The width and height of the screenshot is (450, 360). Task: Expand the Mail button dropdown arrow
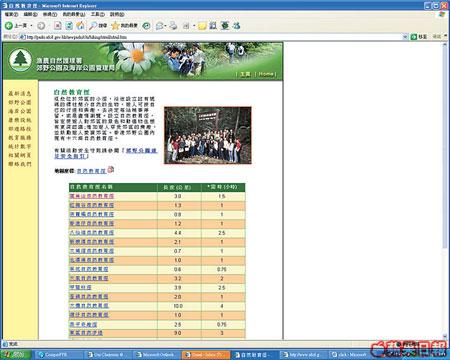(x=166, y=26)
